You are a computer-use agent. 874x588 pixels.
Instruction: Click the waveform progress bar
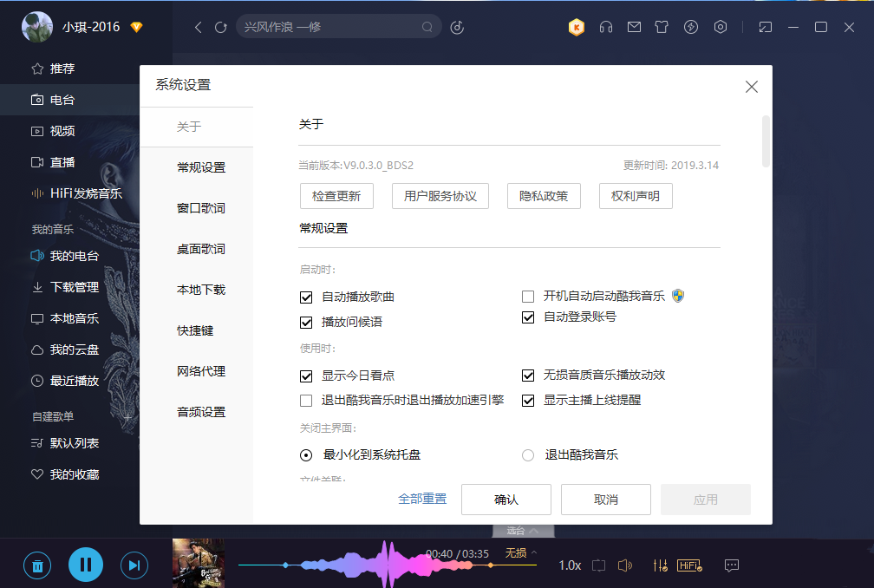pos(388,565)
